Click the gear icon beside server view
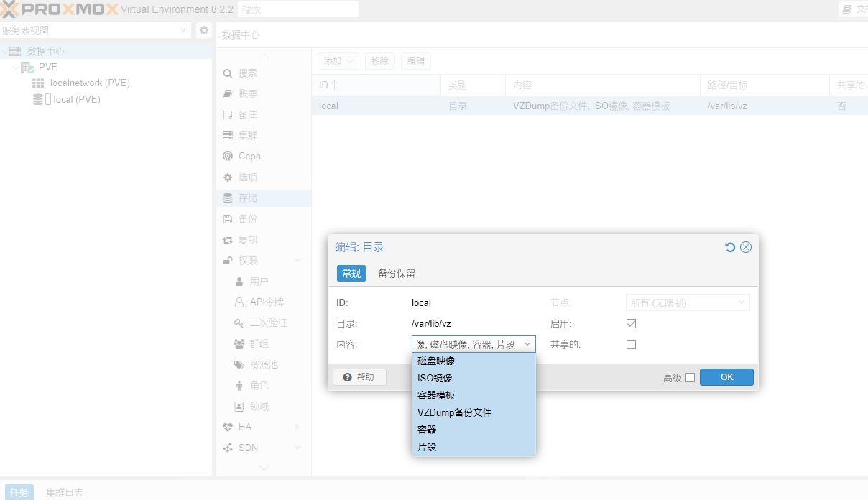Viewport: 868px width, 500px height. (x=204, y=30)
